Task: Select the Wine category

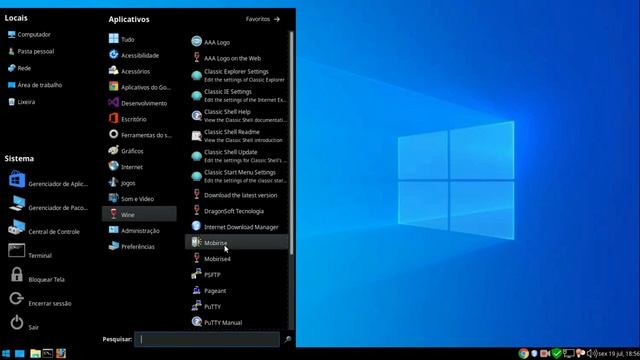Action: click(139, 214)
